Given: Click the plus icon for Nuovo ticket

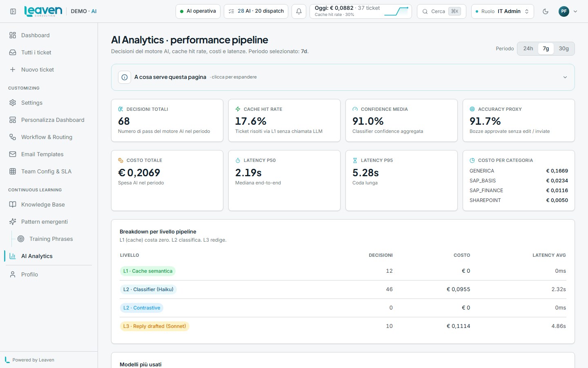Looking at the screenshot, I should click(13, 70).
